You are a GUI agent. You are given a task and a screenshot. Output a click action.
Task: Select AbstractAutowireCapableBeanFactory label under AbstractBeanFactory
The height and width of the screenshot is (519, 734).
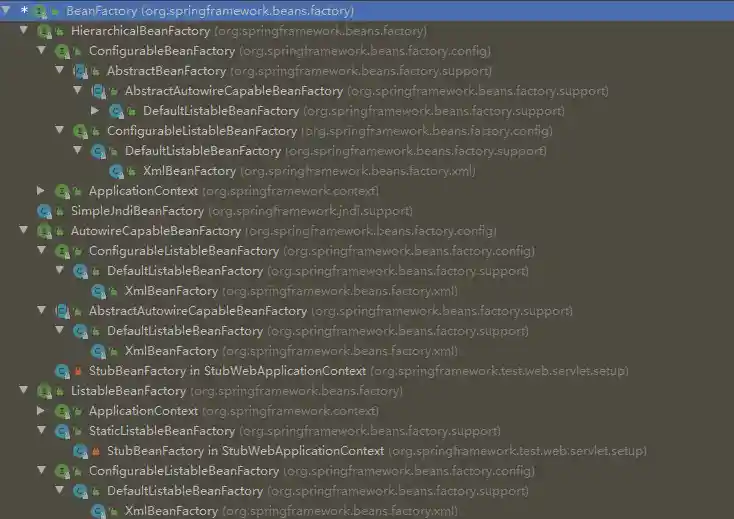(x=234, y=91)
